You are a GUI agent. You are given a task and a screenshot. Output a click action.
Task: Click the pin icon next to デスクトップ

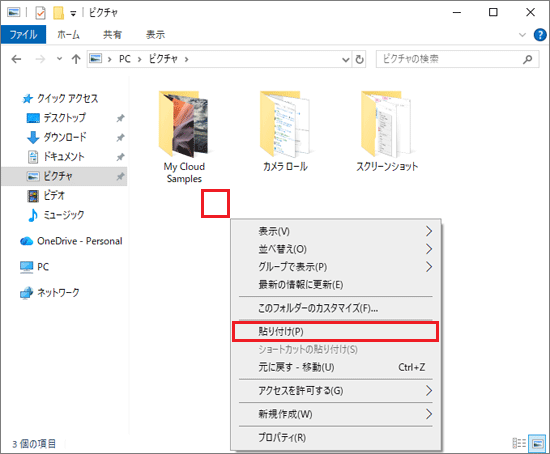tap(120, 118)
